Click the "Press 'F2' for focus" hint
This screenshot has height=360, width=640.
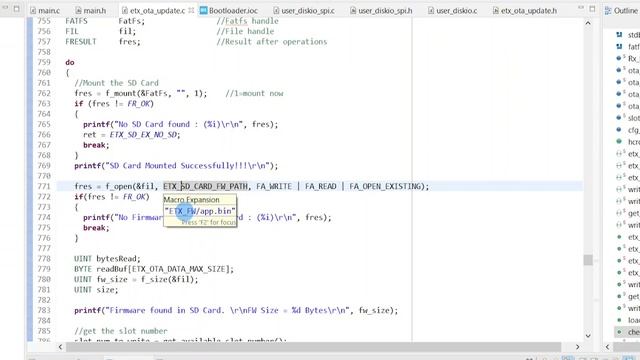coord(209,222)
